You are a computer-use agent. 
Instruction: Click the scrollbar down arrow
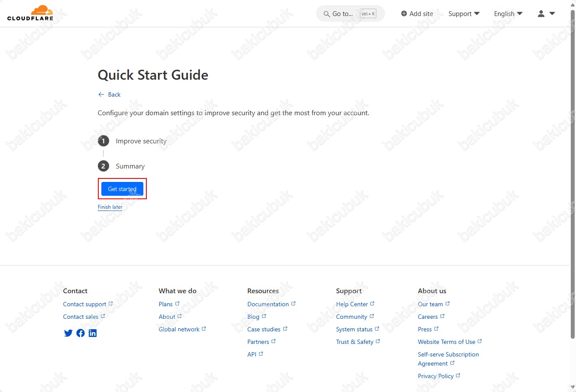point(573,387)
